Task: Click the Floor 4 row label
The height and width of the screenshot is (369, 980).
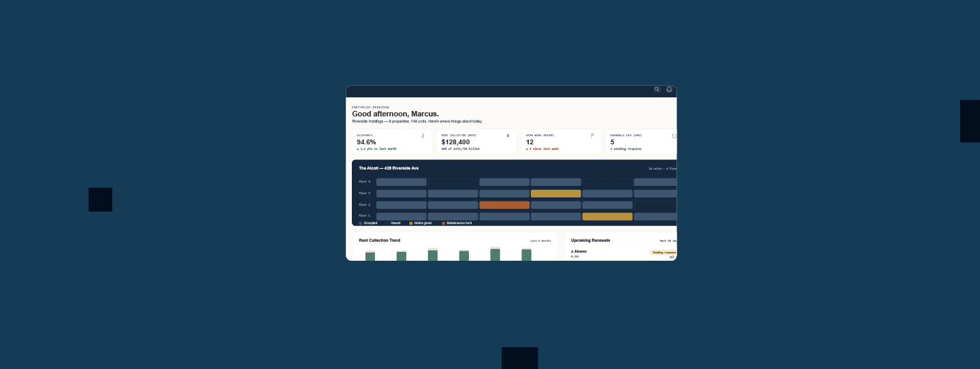Action: [x=365, y=182]
